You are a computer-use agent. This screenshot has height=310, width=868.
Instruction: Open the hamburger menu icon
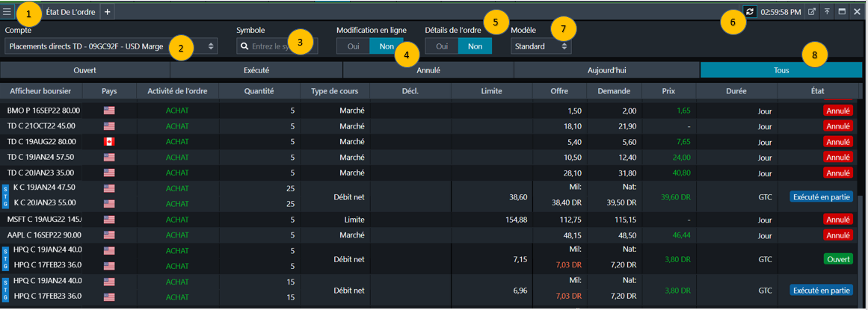(x=7, y=12)
